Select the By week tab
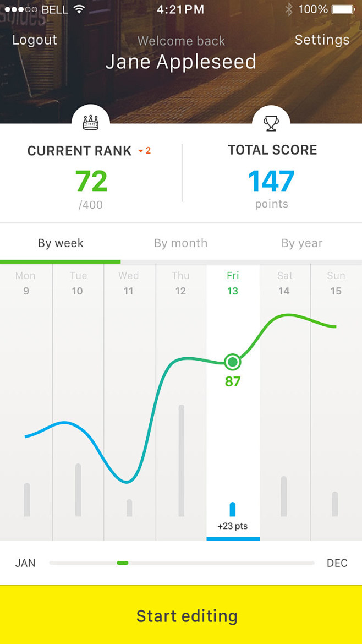Image resolution: width=362 pixels, height=644 pixels. pos(61,243)
